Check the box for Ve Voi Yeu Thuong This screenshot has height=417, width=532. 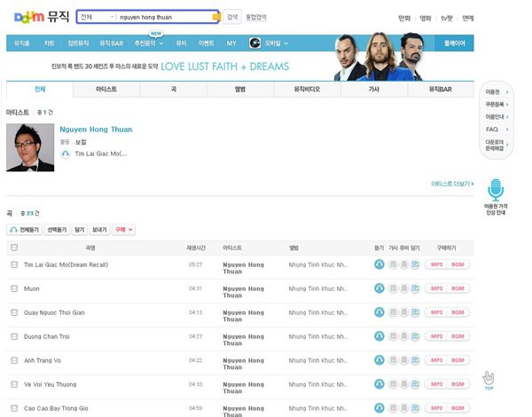click(x=14, y=384)
